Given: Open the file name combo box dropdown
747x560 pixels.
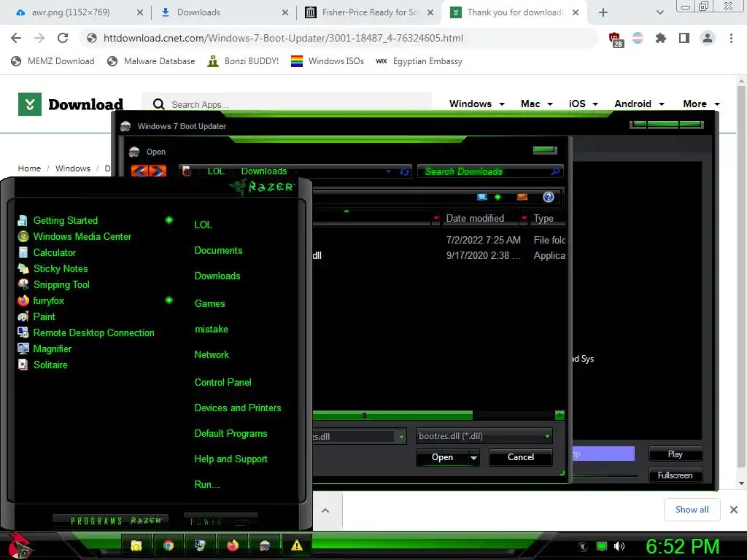Looking at the screenshot, I should pyautogui.click(x=401, y=436).
